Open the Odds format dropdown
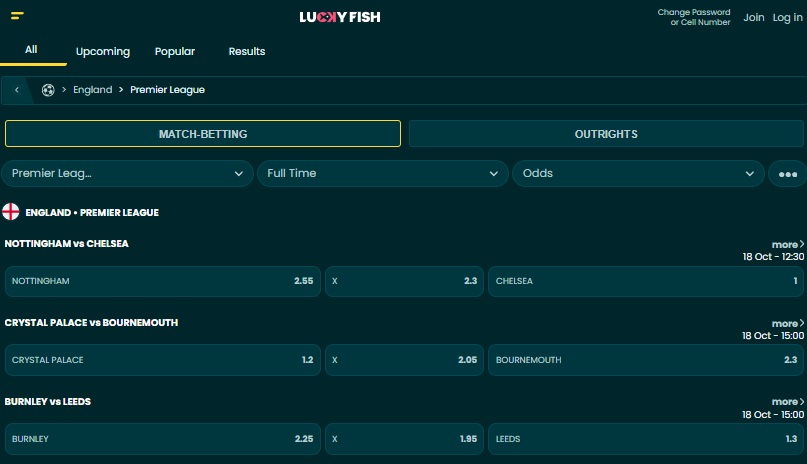 [x=638, y=174]
